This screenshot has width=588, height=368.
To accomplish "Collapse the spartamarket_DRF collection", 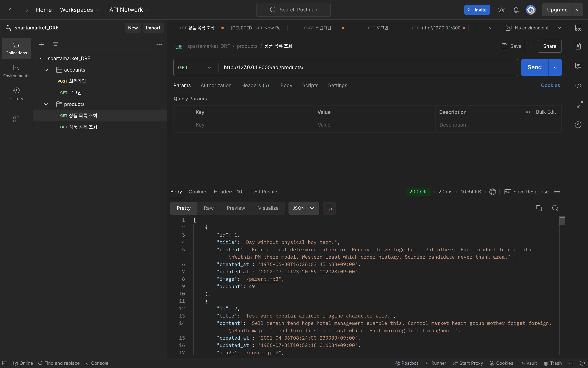I will pos(41,58).
